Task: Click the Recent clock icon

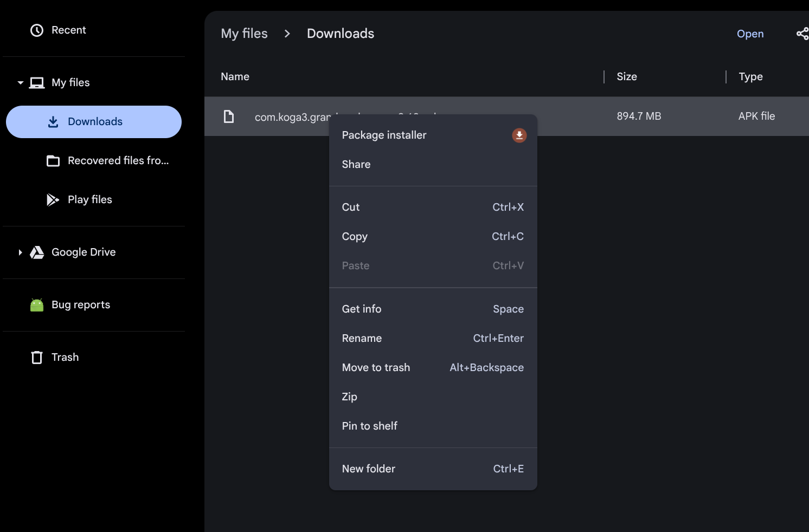Action: [x=36, y=30]
